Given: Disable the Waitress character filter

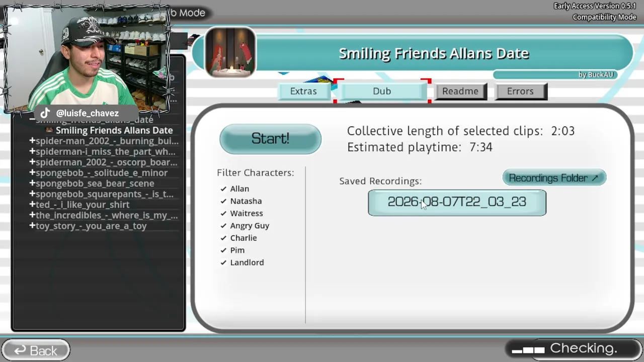Looking at the screenshot, I should tap(242, 213).
